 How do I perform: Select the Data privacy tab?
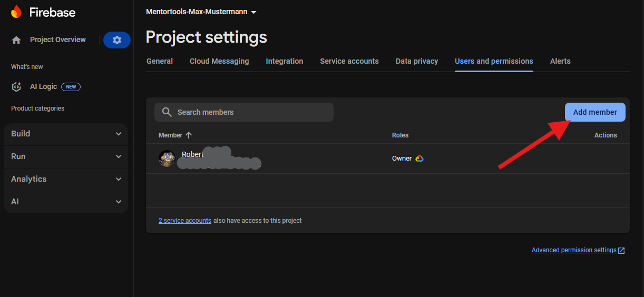tap(417, 61)
